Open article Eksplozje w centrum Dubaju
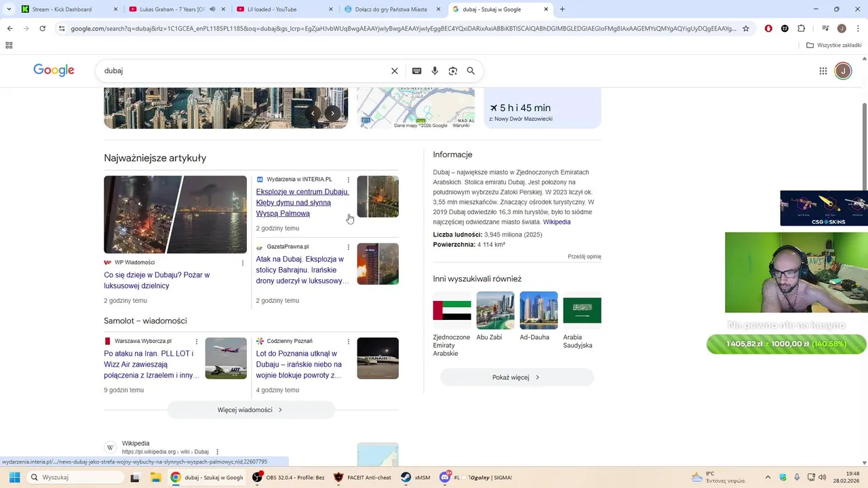Screen dimensions: 868x488 point(302,203)
